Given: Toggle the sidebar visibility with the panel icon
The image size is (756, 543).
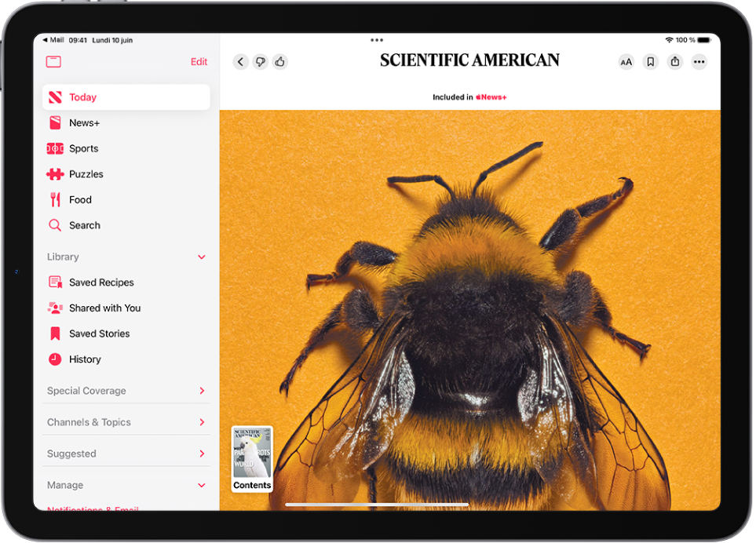Looking at the screenshot, I should 53,61.
